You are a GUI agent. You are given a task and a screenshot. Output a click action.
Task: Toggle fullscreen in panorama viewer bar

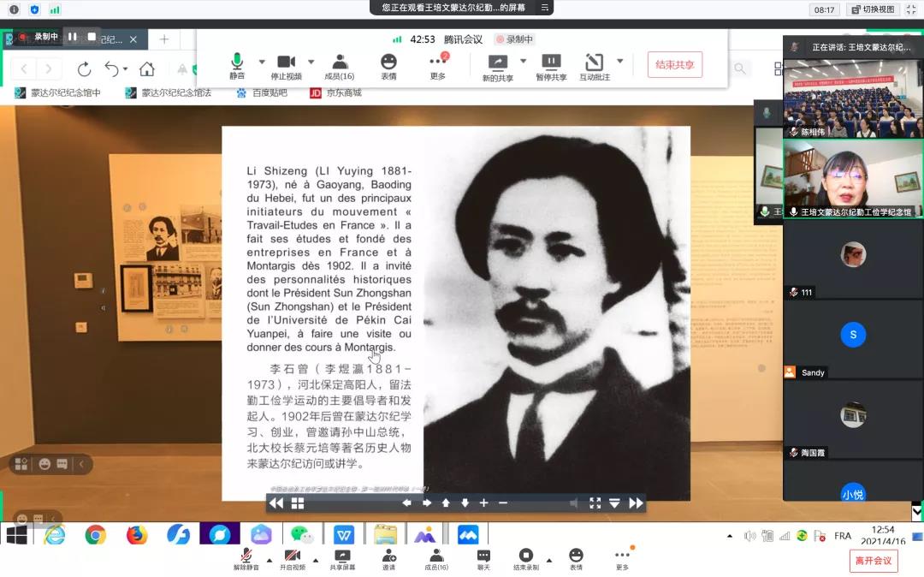[x=595, y=503]
